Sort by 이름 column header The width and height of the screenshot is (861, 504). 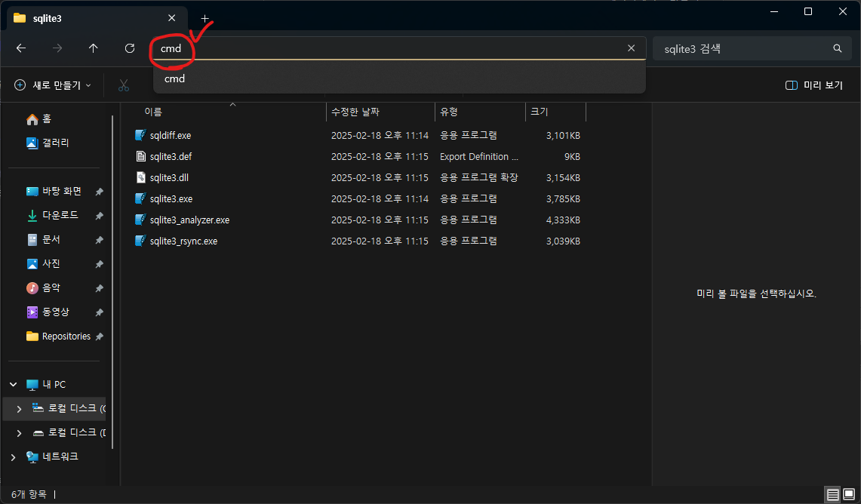[x=153, y=112]
